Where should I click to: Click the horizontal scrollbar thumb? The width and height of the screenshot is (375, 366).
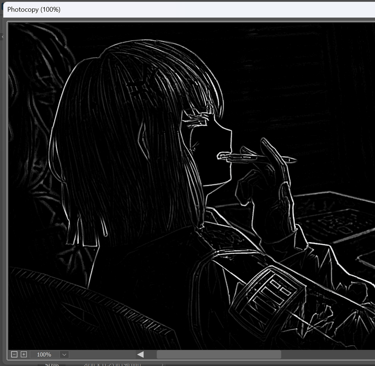click(x=219, y=354)
